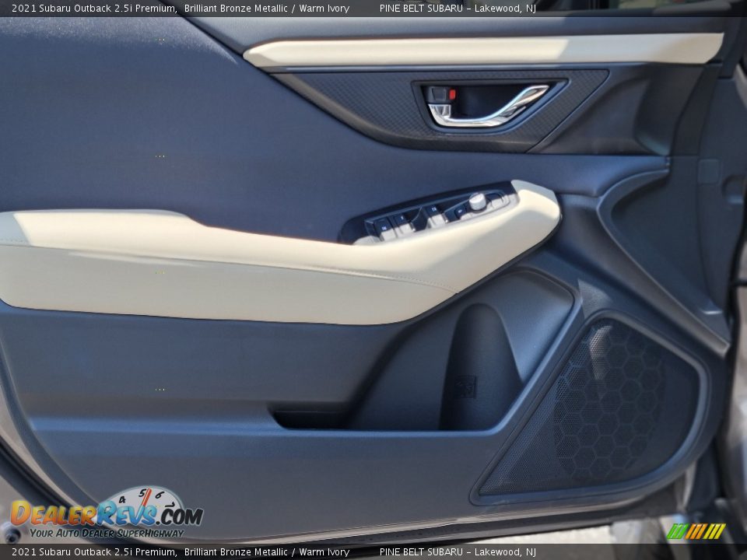Click the top '2021 Subaru Outback 2.5i Premium' title

pos(93,8)
